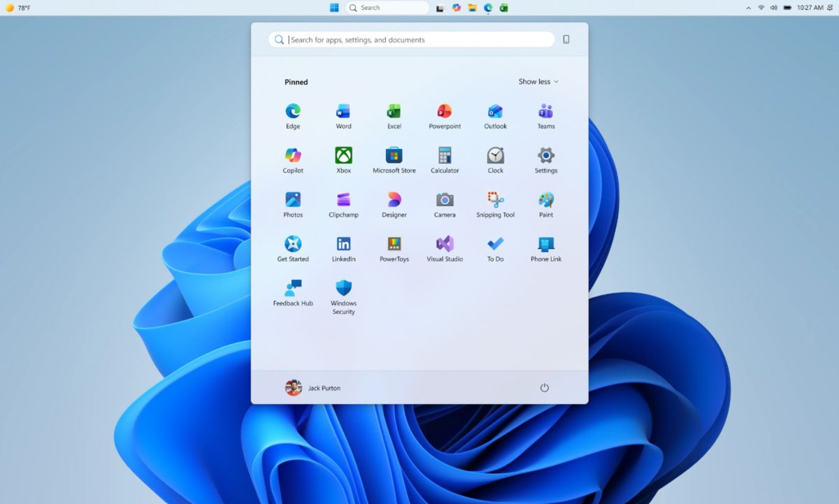Launch LinkedIn from the Start menu

pos(343,249)
